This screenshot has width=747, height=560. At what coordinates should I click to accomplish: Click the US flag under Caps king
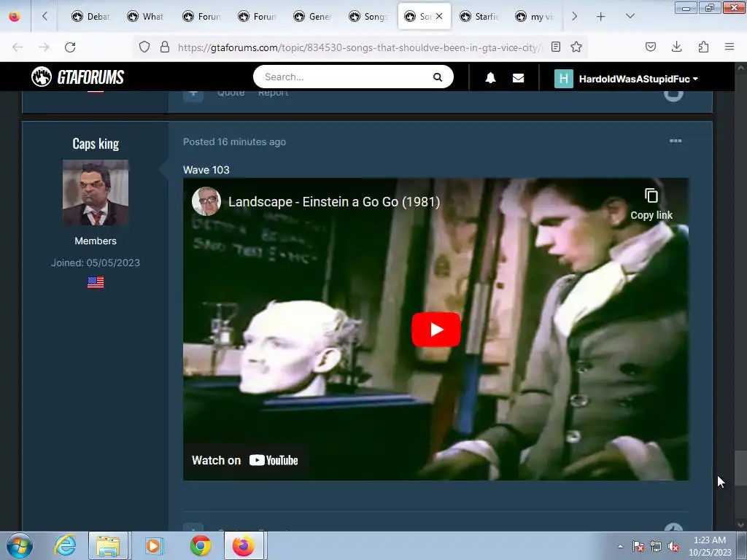coord(96,282)
